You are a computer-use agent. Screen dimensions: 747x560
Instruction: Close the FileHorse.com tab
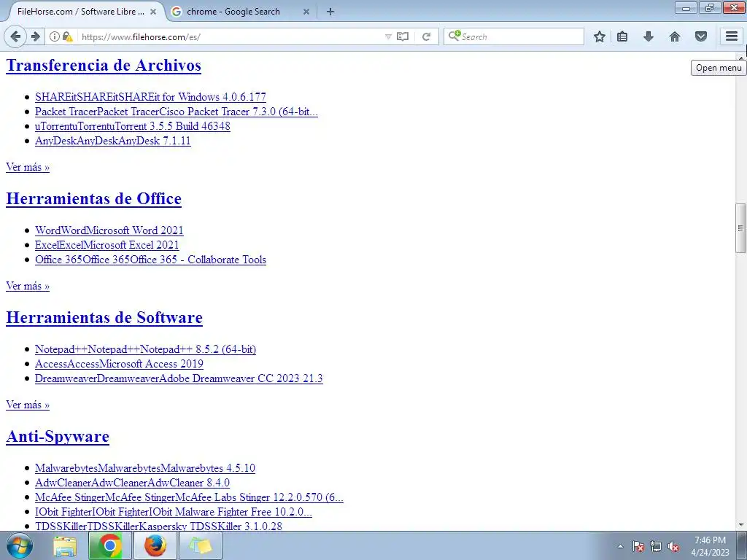click(x=153, y=12)
